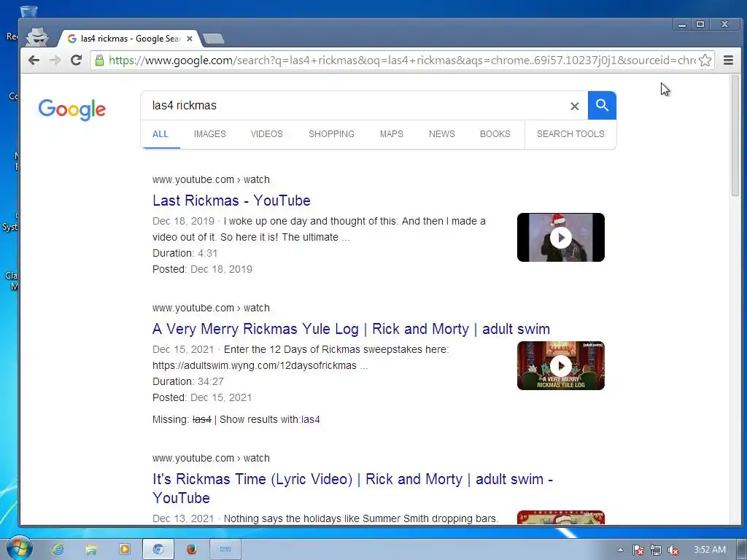Click the Duration: 34:27 text
Screen dimensions: 747x560
click(x=188, y=382)
